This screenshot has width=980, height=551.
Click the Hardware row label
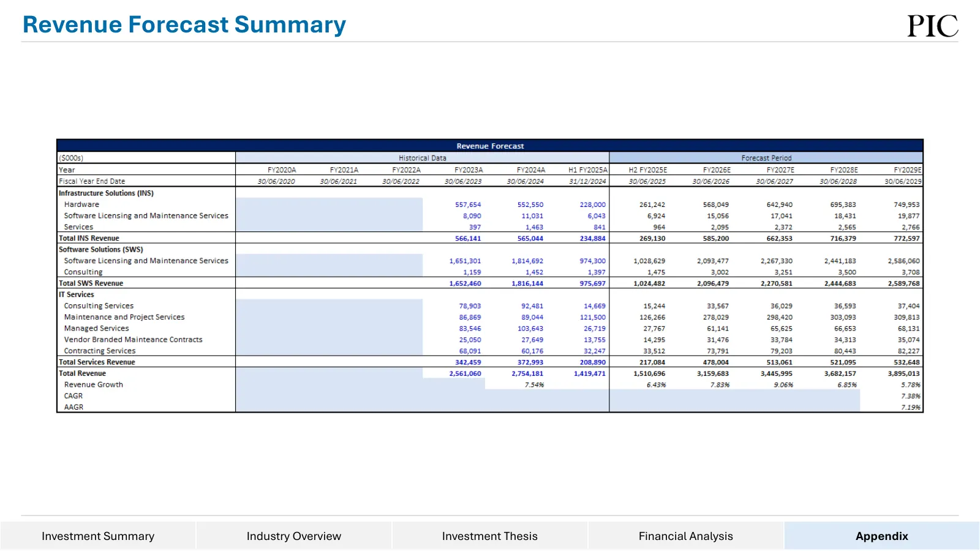(x=81, y=204)
